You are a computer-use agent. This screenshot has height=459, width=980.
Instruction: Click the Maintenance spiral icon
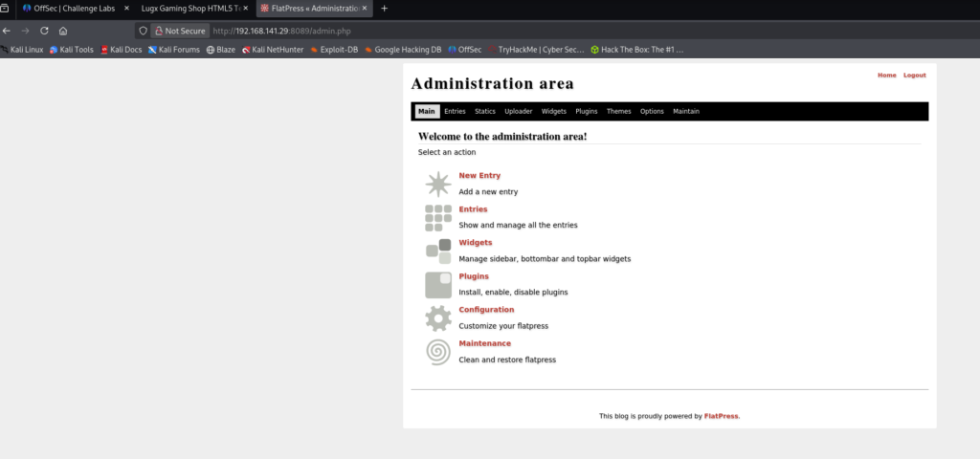(x=437, y=351)
